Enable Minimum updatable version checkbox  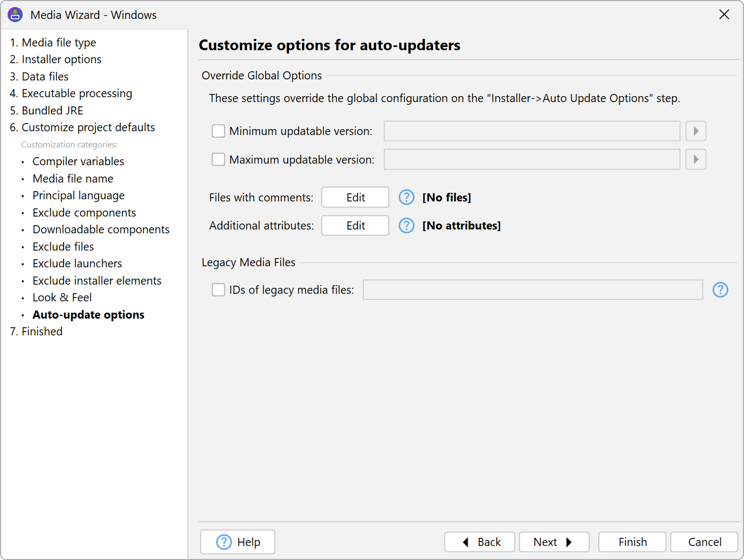point(218,131)
